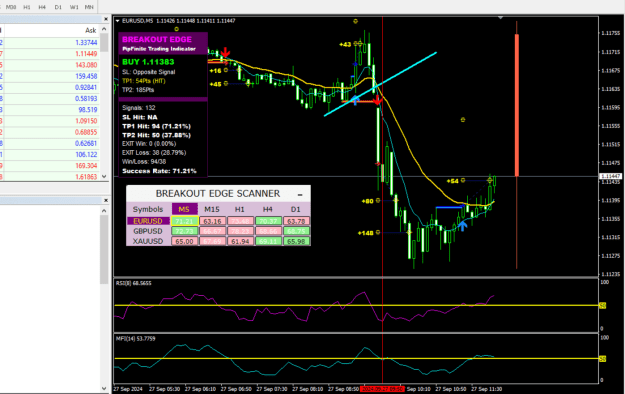Open EURUSD M5 cell showing 71.21
This screenshot has width=625, height=394.
[185, 221]
